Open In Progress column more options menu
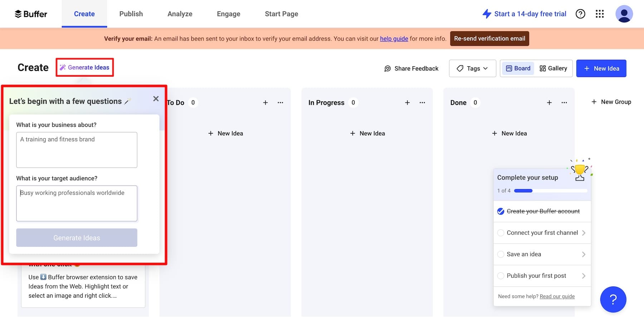644x317 pixels. point(422,103)
